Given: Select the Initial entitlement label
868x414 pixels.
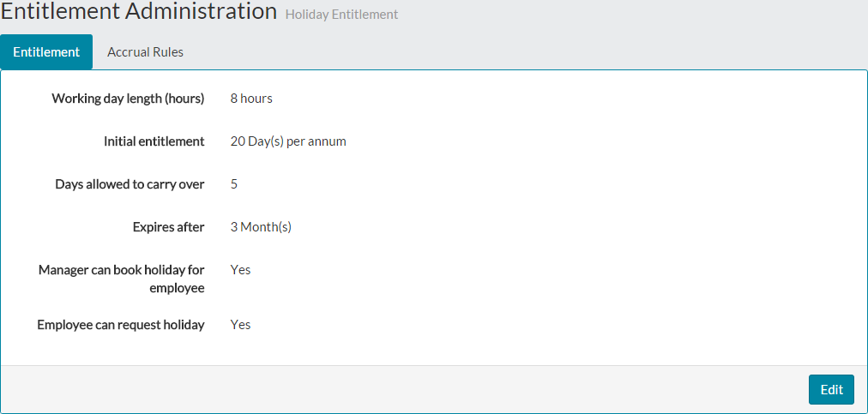Looking at the screenshot, I should 154,141.
